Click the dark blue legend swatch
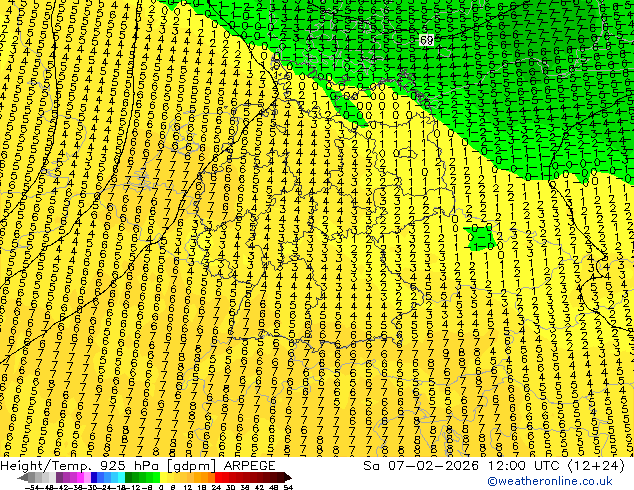 point(94,477)
